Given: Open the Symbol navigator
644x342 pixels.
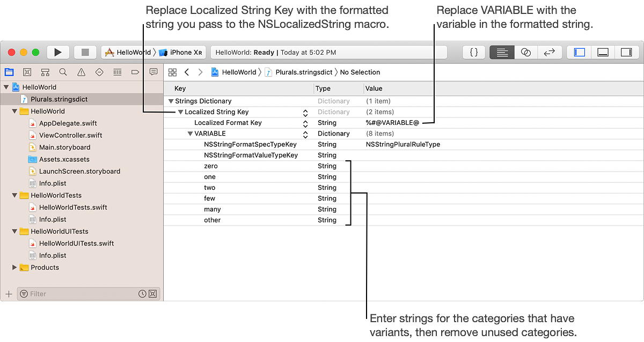Looking at the screenshot, I should tap(45, 72).
